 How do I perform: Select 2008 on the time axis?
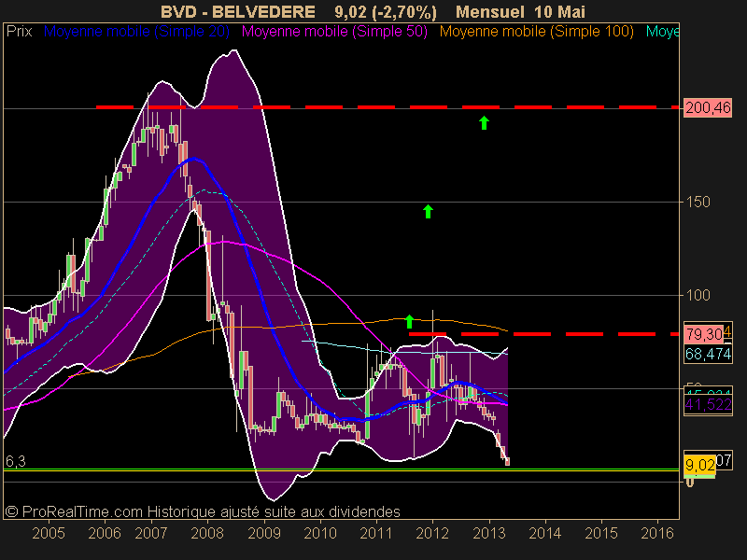[207, 533]
